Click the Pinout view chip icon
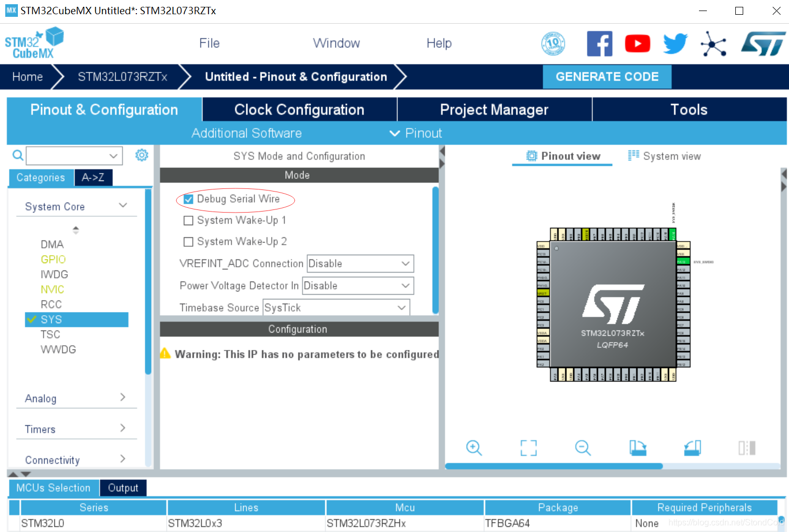The width and height of the screenshot is (789, 532). 532,156
